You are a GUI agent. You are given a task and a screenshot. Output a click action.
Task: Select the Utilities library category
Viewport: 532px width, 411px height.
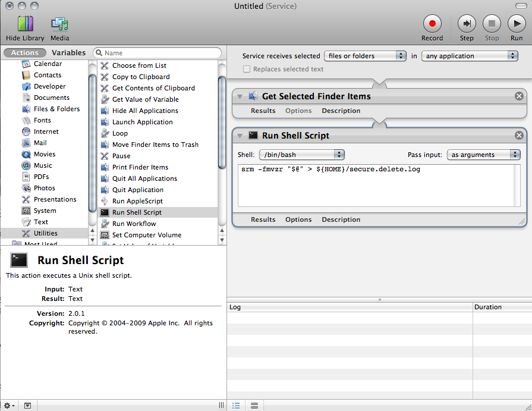(44, 233)
